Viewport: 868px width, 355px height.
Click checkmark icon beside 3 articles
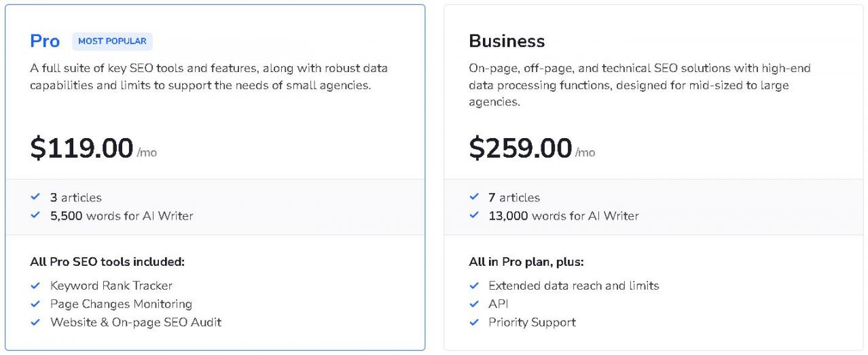tap(35, 197)
